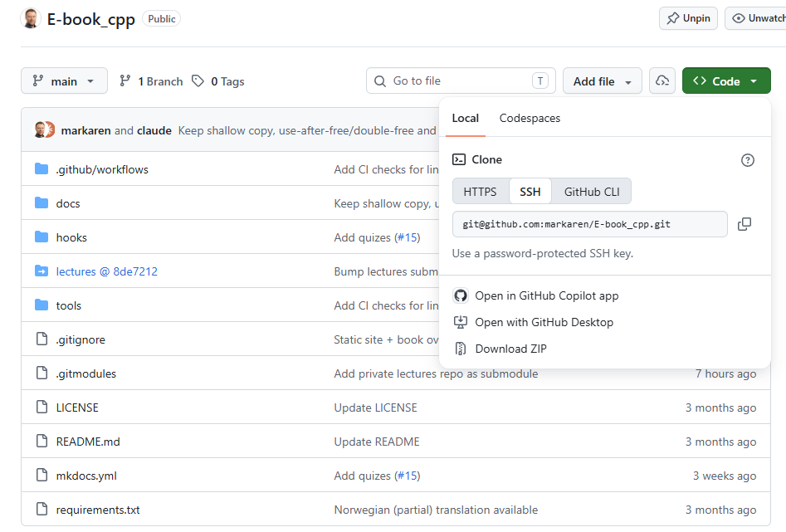Click the file icon beside requirements.txt
Viewport: 786px width, 532px height.
(42, 509)
